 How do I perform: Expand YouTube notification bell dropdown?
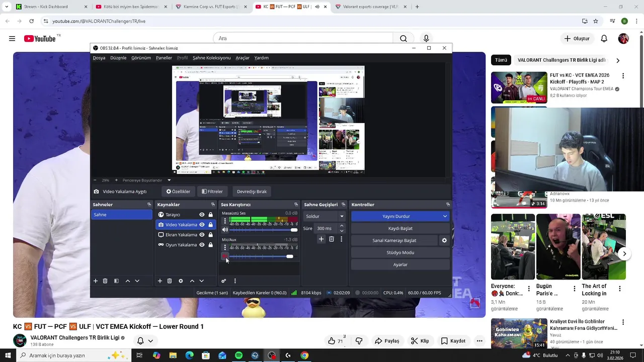click(x=150, y=341)
